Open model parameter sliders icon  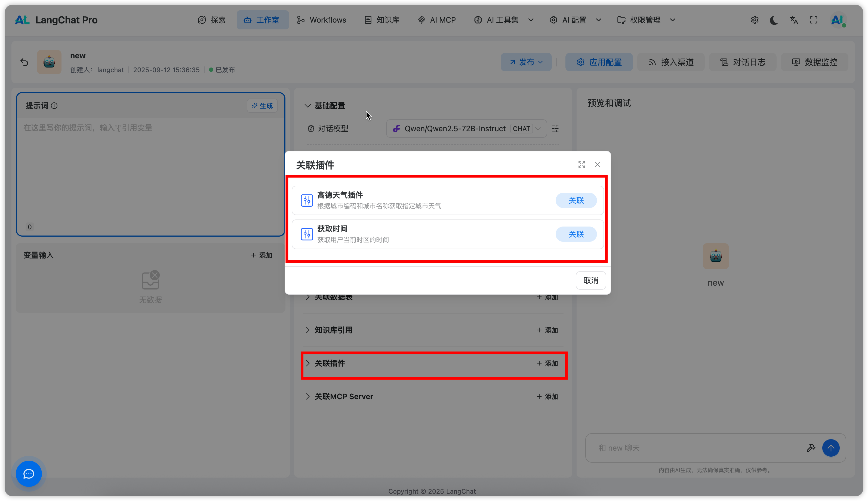tap(555, 129)
